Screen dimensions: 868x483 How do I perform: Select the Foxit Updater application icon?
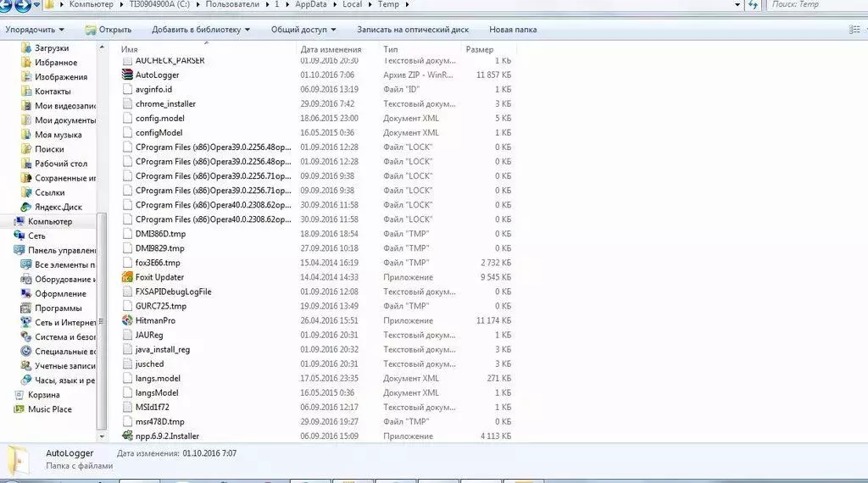coord(127,277)
